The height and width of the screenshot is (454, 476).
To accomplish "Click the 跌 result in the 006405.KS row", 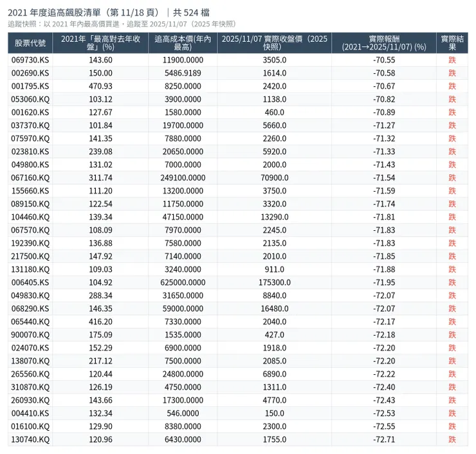I will click(452, 282).
